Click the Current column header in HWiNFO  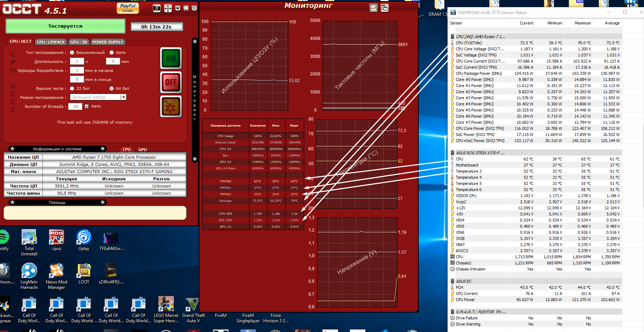coord(521,23)
